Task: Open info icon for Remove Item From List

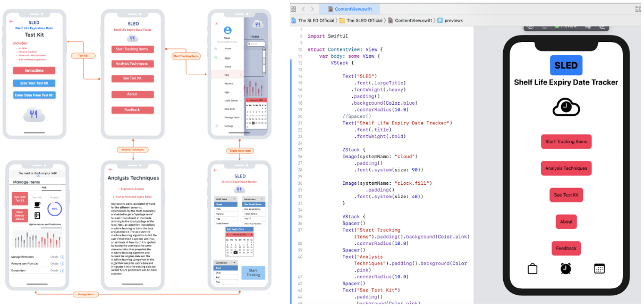Action: coord(62,263)
